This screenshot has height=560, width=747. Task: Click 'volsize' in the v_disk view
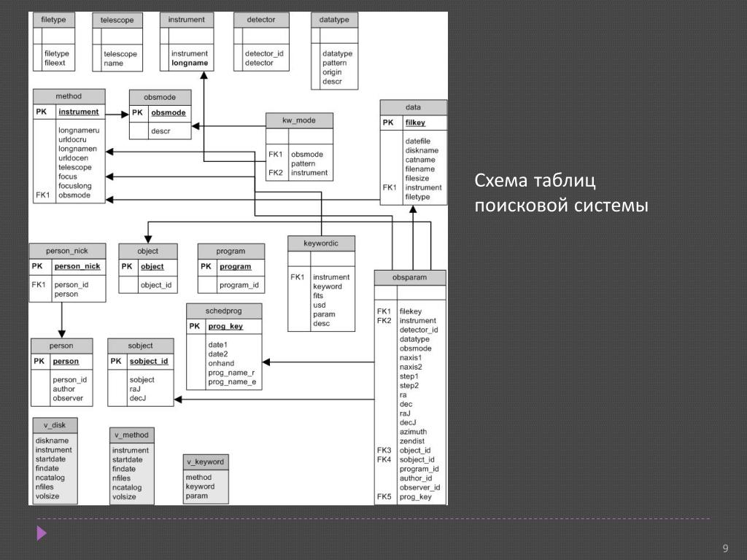[47, 496]
